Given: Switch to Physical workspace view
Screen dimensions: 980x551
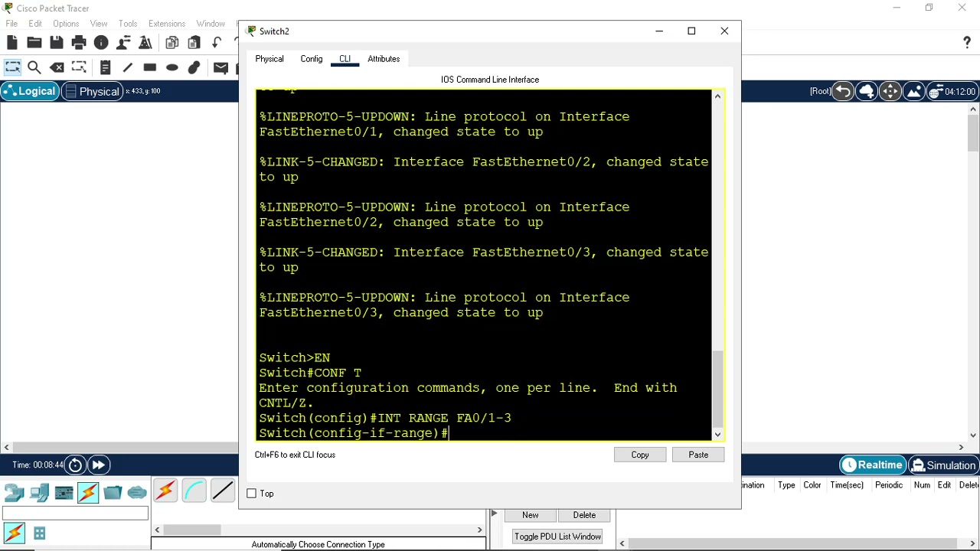Looking at the screenshot, I should point(91,92).
